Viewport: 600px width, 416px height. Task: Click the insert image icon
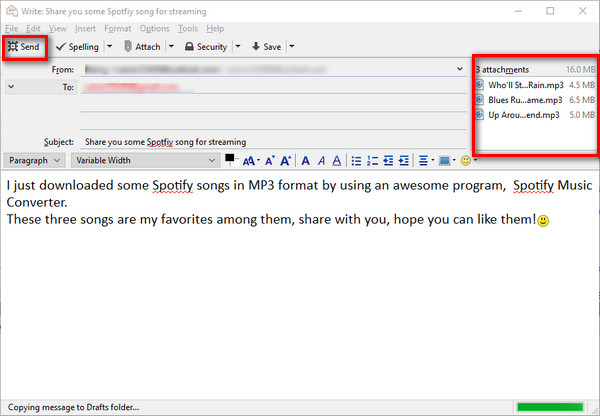447,161
